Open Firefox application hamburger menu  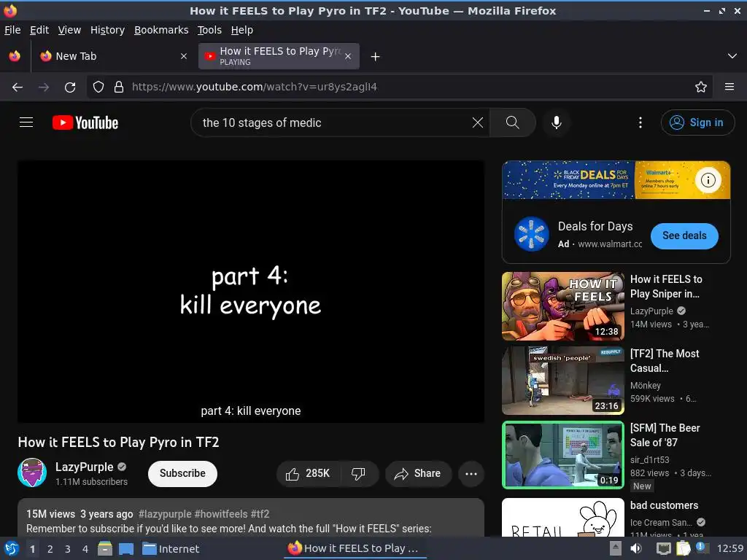pyautogui.click(x=729, y=87)
